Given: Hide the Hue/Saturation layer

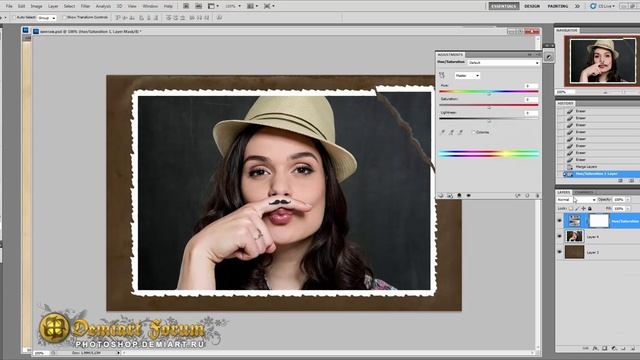Looking at the screenshot, I should pyautogui.click(x=560, y=221).
